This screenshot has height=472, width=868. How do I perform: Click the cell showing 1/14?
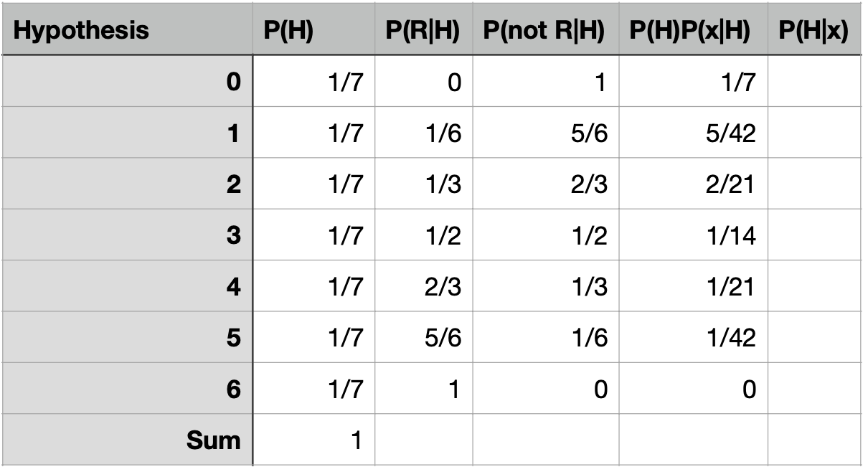coord(693,235)
